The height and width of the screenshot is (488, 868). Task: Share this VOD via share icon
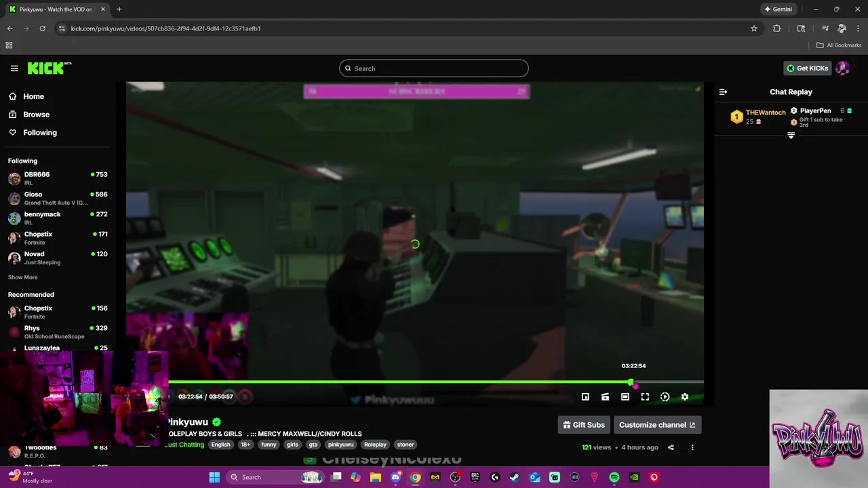[671, 447]
